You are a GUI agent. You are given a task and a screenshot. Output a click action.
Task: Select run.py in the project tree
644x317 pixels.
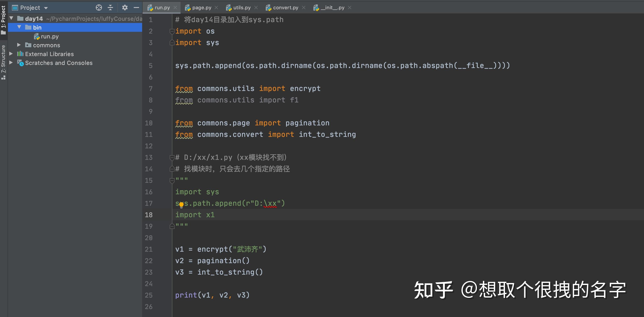(x=50, y=36)
